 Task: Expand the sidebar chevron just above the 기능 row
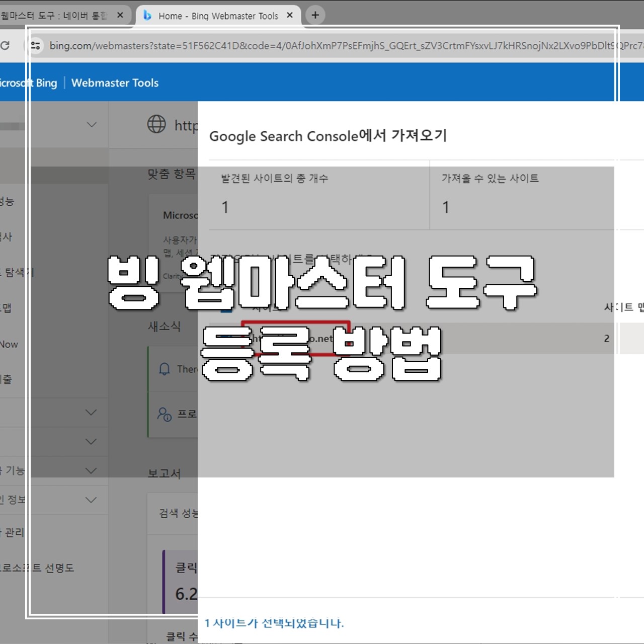(91, 442)
